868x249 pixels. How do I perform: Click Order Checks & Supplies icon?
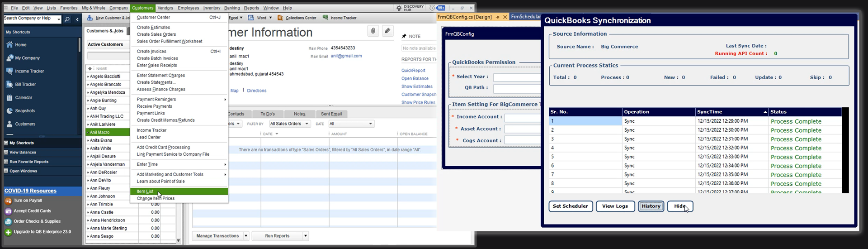click(x=8, y=221)
